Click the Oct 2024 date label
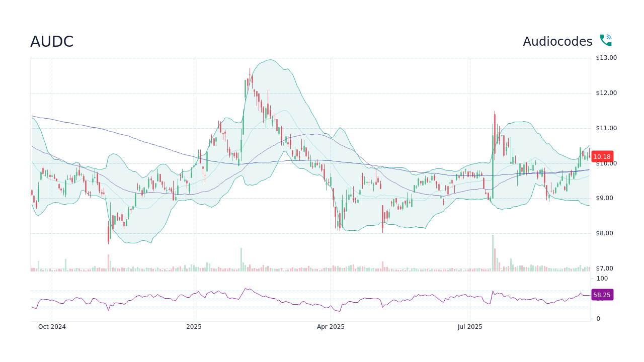Image resolution: width=644 pixels, height=362 pixels. coord(52,327)
